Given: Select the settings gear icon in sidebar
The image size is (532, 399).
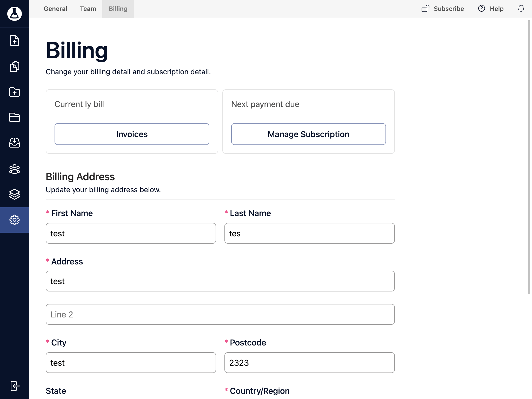Looking at the screenshot, I should pyautogui.click(x=14, y=219).
